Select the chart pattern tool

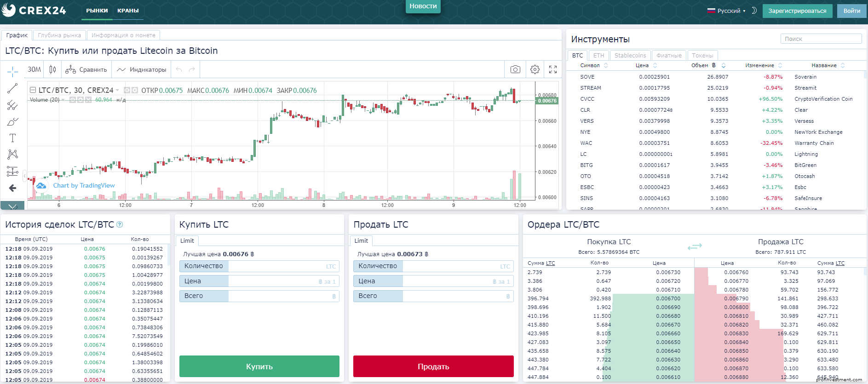[x=12, y=155]
